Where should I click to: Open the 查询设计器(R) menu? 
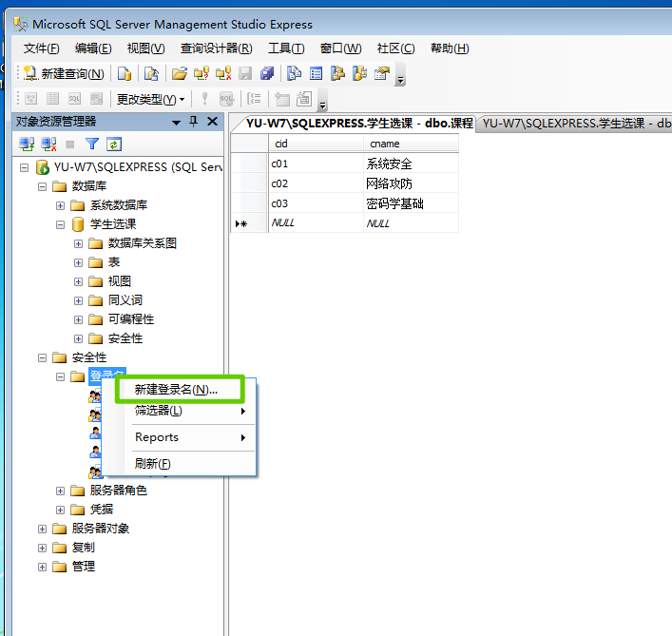tap(217, 48)
